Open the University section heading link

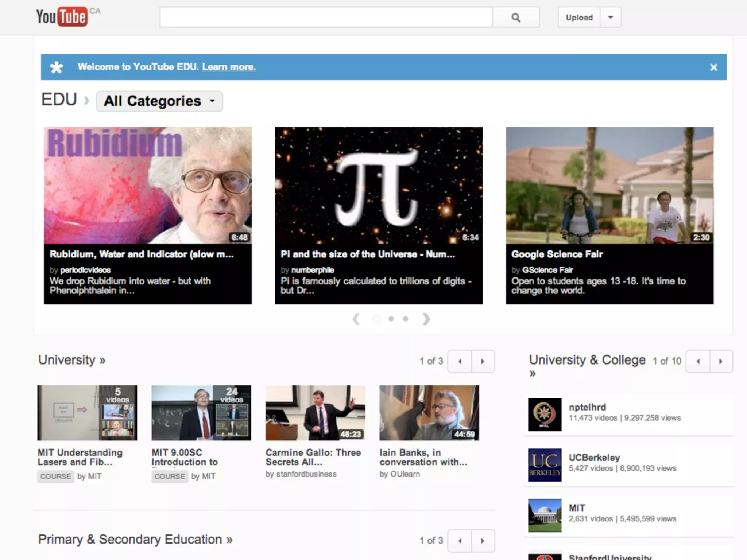pyautogui.click(x=72, y=360)
